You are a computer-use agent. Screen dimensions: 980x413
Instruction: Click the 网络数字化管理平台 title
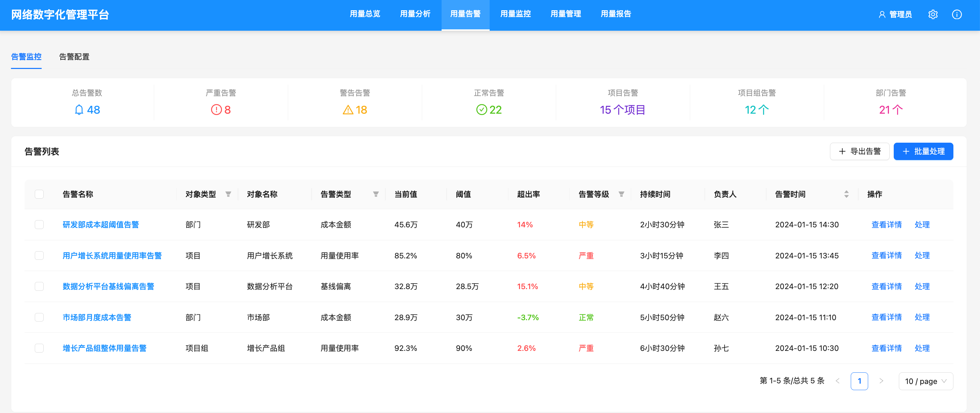click(60, 14)
